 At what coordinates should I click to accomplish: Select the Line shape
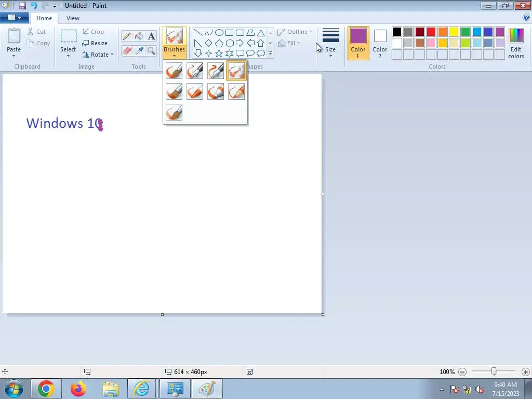coord(198,33)
